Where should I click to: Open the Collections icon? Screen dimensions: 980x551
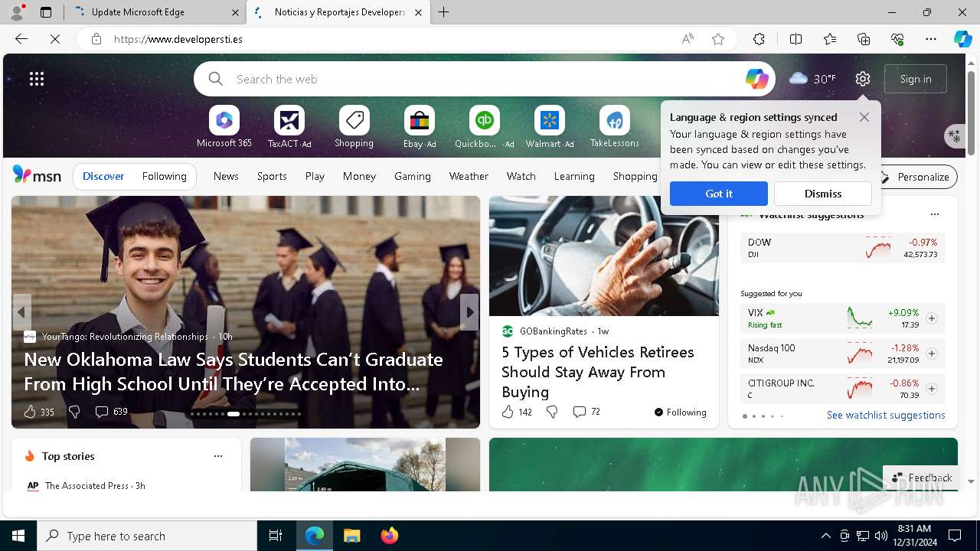pyautogui.click(x=864, y=39)
